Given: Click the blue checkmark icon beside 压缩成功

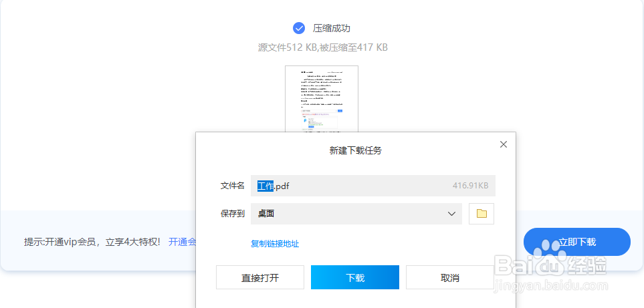Looking at the screenshot, I should click(298, 28).
